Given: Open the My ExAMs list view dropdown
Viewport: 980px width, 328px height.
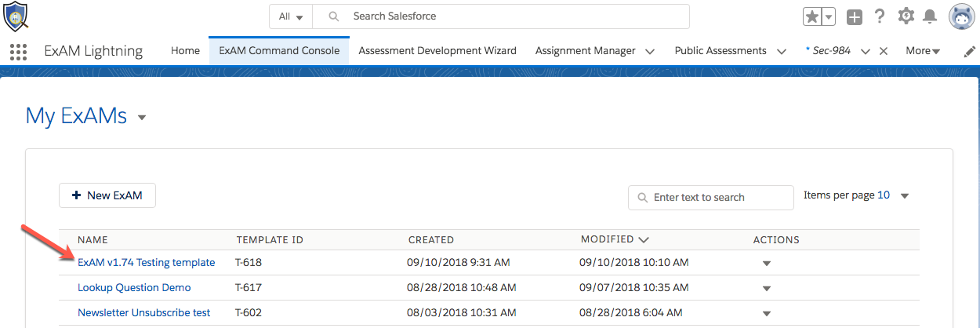Looking at the screenshot, I should 142,118.
